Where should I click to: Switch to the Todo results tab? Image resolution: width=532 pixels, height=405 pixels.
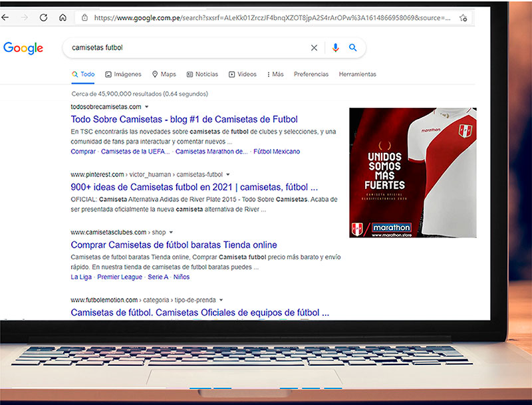(x=83, y=74)
